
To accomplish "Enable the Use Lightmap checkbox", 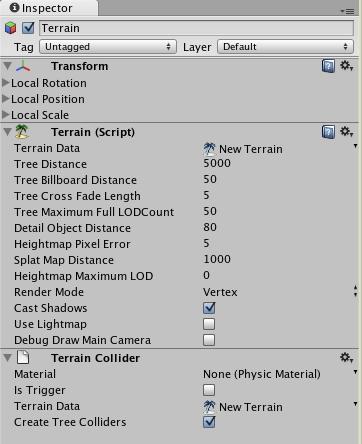I will point(209,324).
